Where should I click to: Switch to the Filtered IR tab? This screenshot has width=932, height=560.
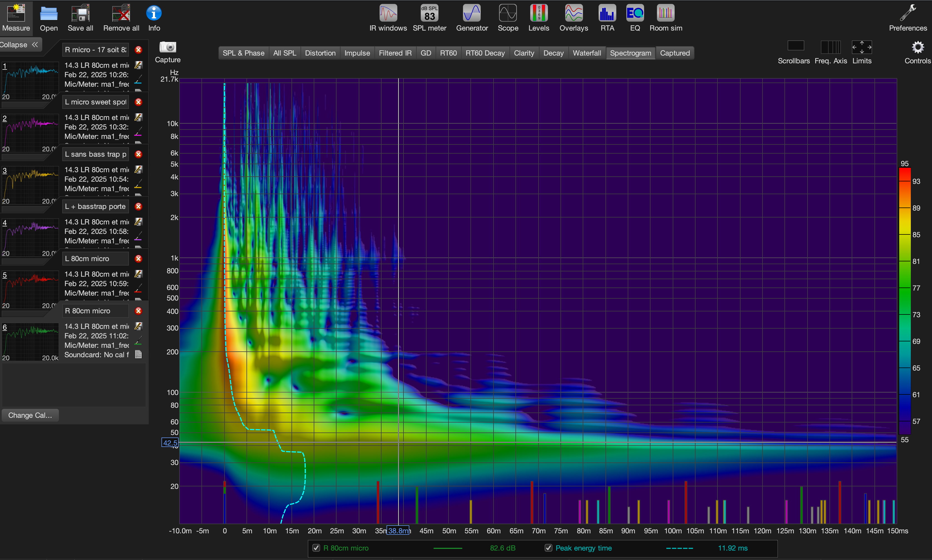[x=395, y=53]
